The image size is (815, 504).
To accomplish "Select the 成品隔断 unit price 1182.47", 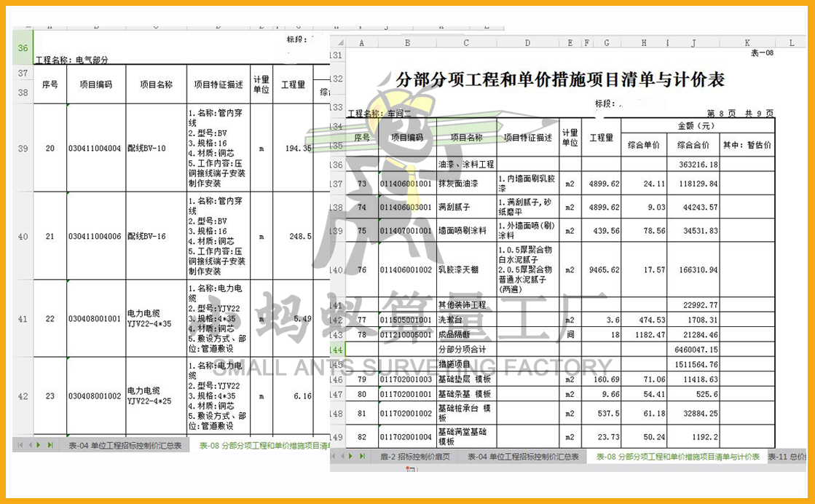I will click(x=644, y=334).
